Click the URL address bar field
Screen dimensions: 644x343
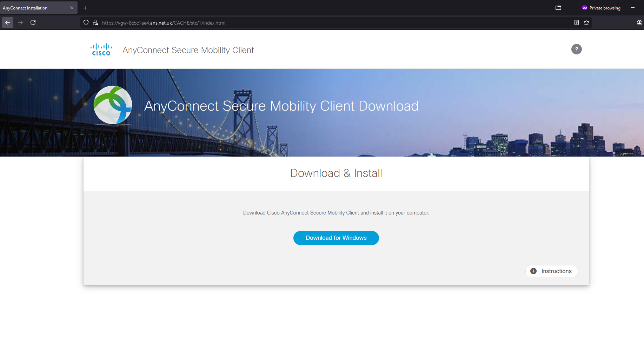(336, 23)
